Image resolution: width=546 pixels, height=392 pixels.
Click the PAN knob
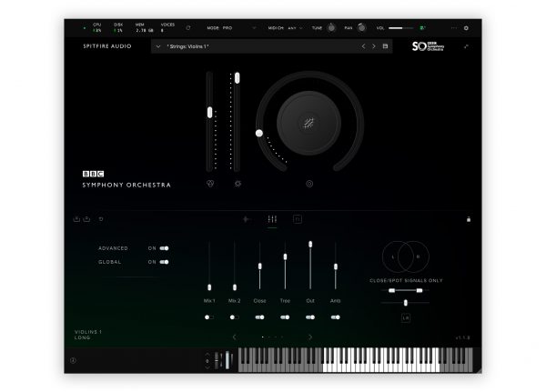click(362, 27)
